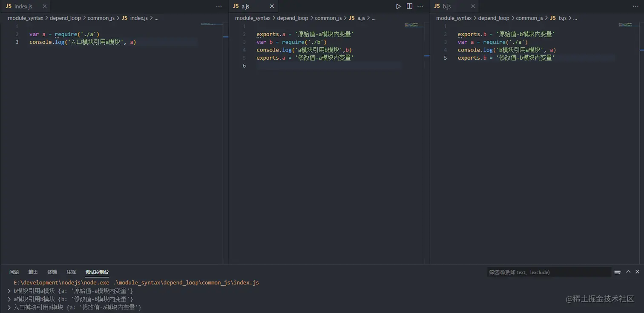Close the b.js tab
Screen dimensions: 644x313
tap(473, 6)
